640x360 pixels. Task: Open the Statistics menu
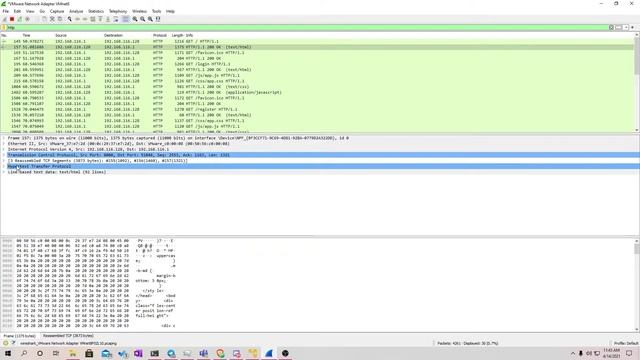pyautogui.click(x=96, y=11)
